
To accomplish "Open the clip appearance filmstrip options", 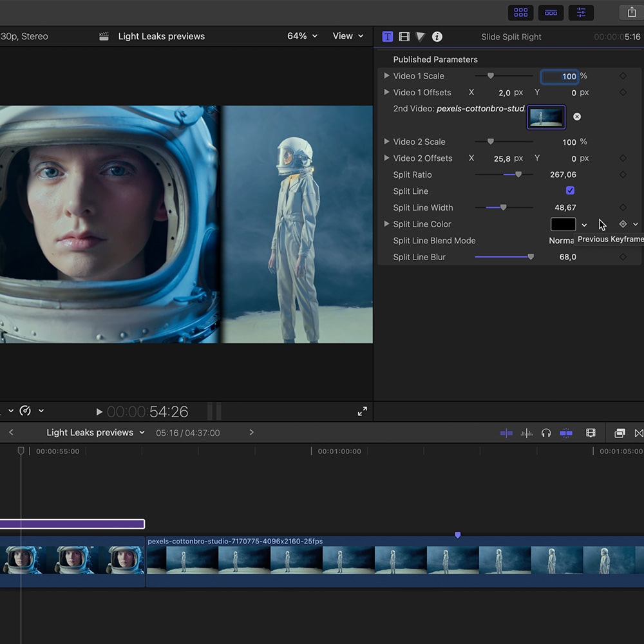I will pos(591,433).
